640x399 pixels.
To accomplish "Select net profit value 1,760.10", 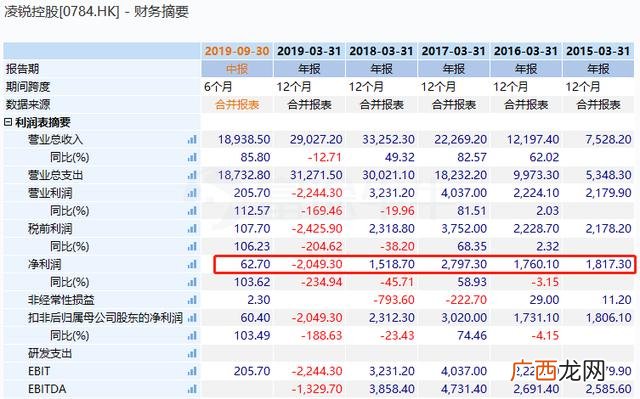I will tap(536, 264).
